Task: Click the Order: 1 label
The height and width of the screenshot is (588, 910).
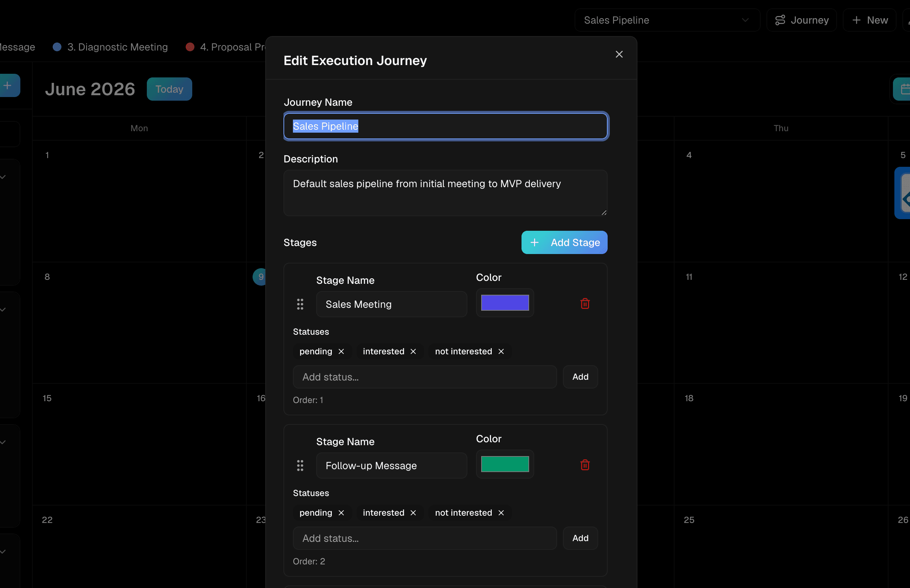Action: 308,400
